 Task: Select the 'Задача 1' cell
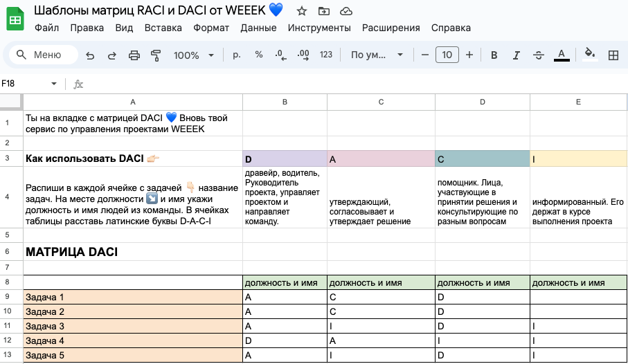(x=132, y=297)
